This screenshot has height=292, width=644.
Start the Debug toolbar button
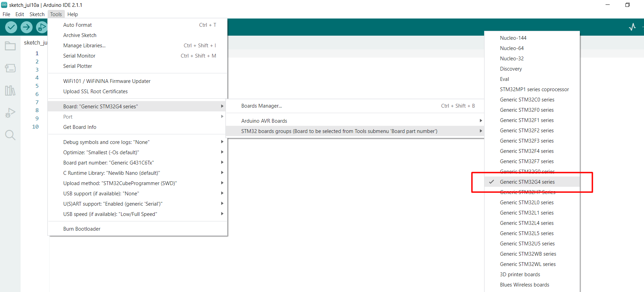tap(42, 27)
